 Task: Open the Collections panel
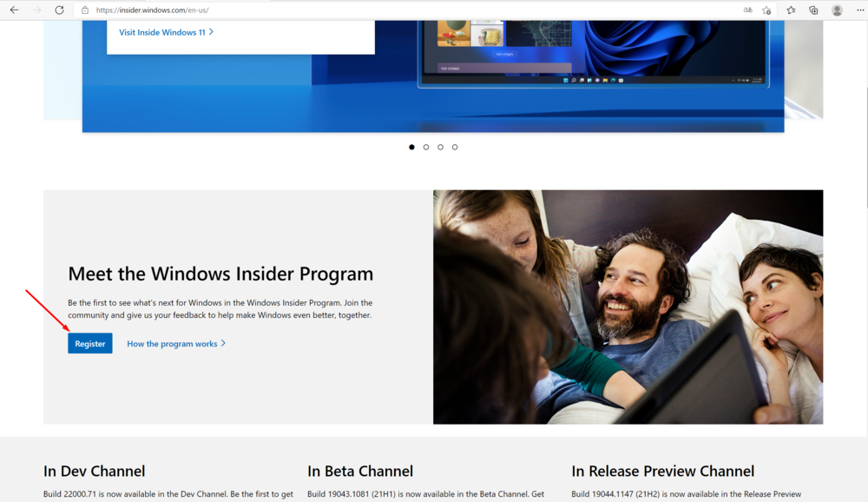[813, 10]
